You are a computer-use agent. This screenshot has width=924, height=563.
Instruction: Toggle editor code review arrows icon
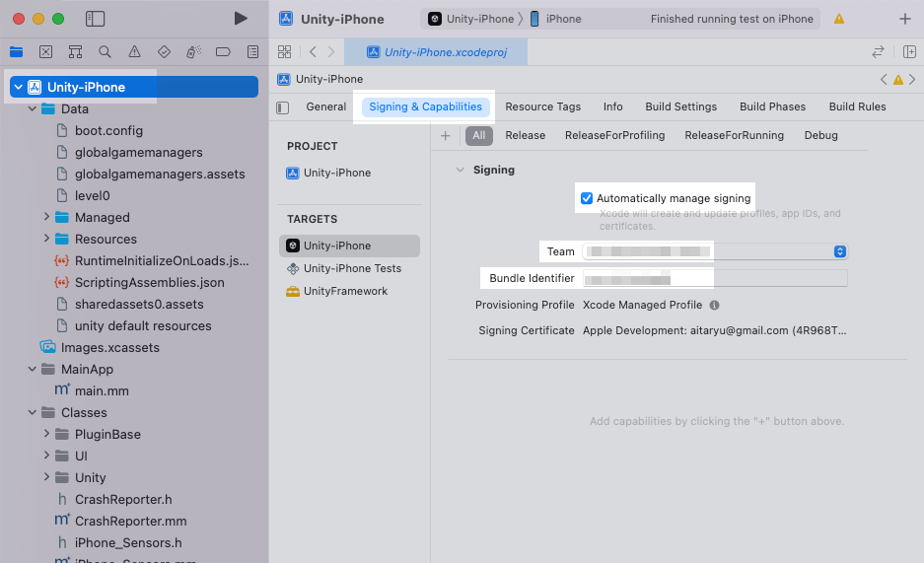click(x=878, y=52)
